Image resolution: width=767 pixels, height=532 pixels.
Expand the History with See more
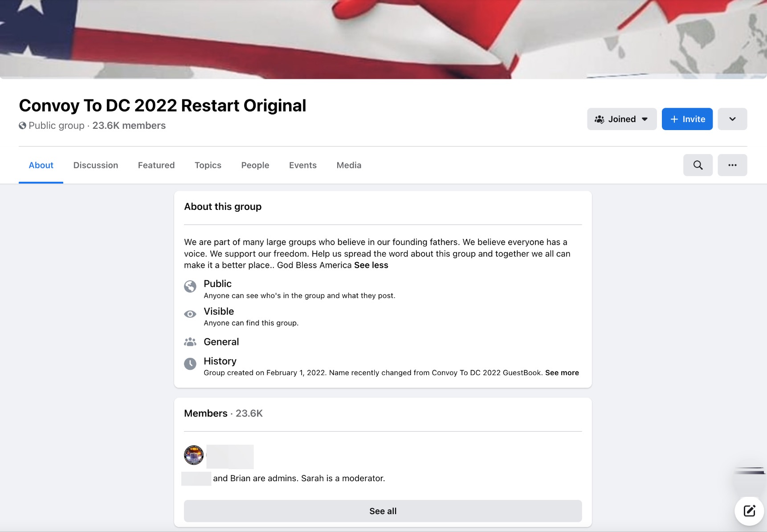coord(562,372)
